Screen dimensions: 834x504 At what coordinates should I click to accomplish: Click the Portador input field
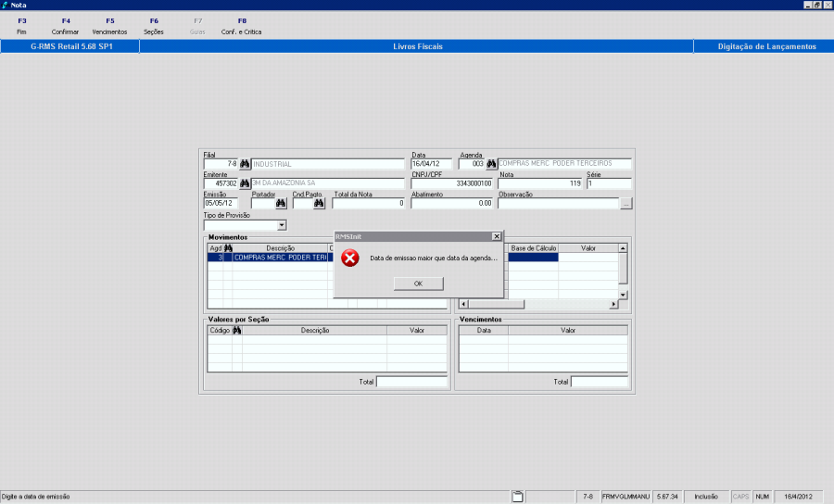point(263,203)
